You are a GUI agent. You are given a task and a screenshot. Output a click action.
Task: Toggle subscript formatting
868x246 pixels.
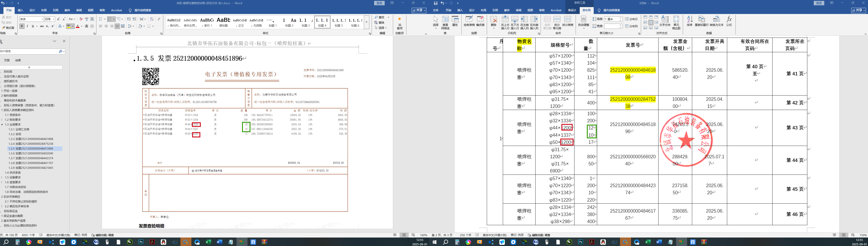[x=47, y=26]
